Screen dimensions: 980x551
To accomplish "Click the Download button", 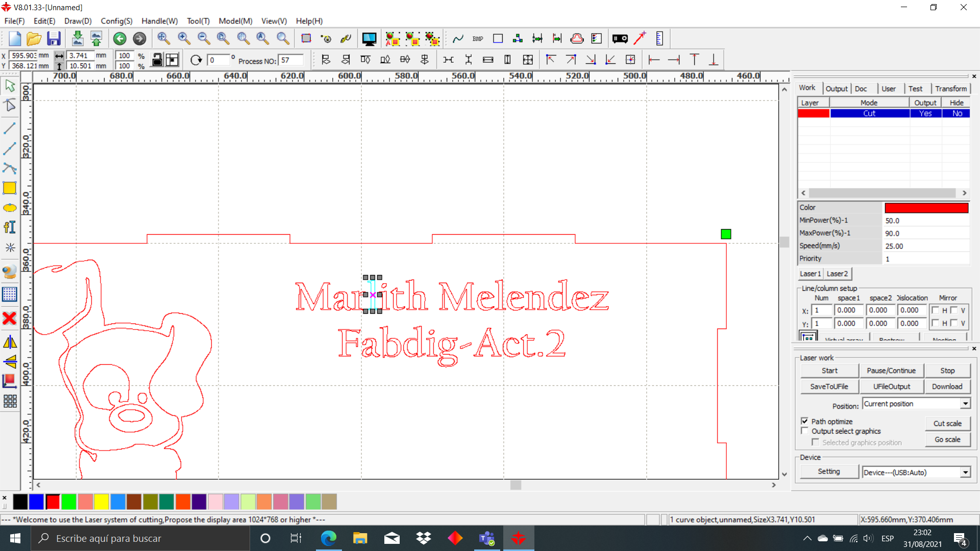I will [947, 386].
